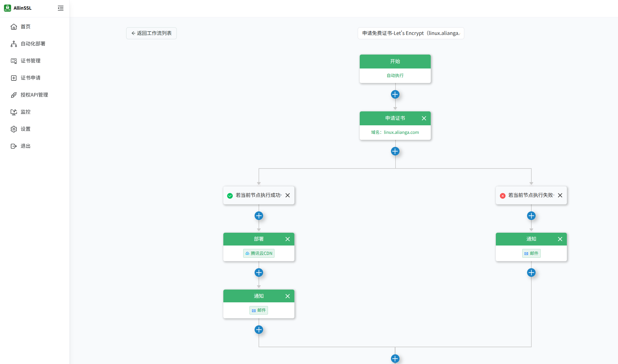Remove the failure condition branch
Screen dimensions: 618x364
(x=560, y=195)
